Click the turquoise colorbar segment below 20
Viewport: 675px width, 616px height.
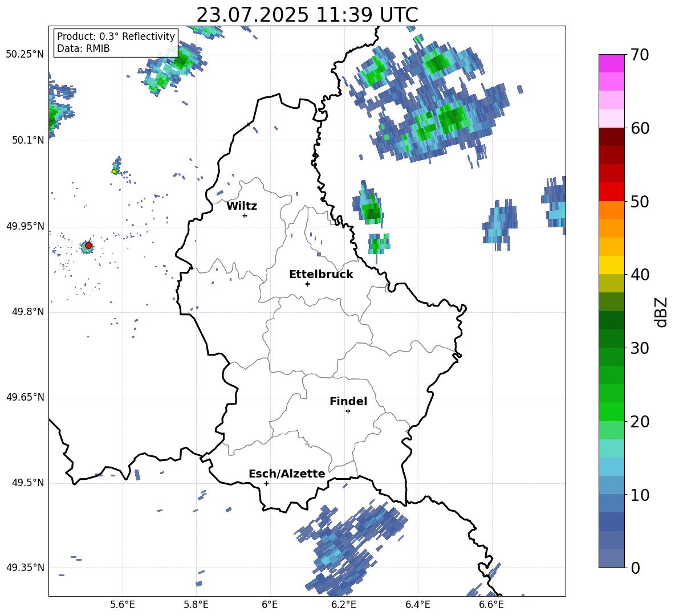611,448
